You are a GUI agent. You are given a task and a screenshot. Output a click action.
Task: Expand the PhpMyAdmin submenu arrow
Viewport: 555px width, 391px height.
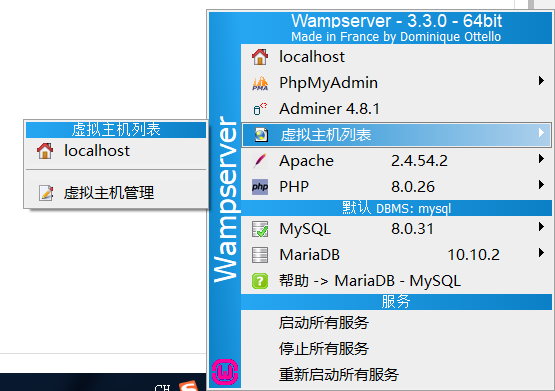tap(541, 81)
